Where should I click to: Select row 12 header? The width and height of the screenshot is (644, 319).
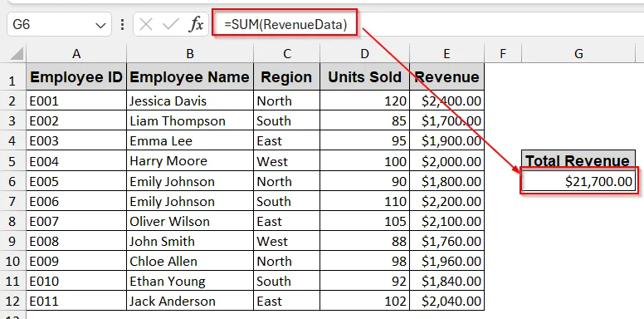pyautogui.click(x=12, y=302)
